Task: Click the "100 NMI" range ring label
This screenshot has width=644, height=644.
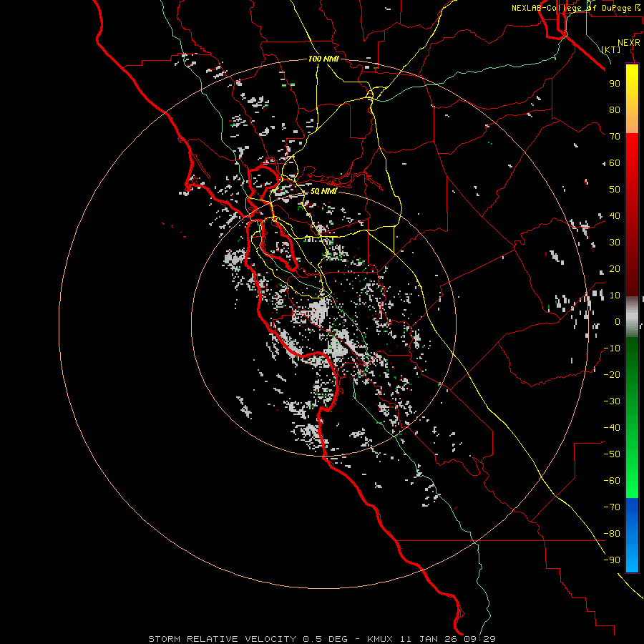Action: (x=323, y=59)
